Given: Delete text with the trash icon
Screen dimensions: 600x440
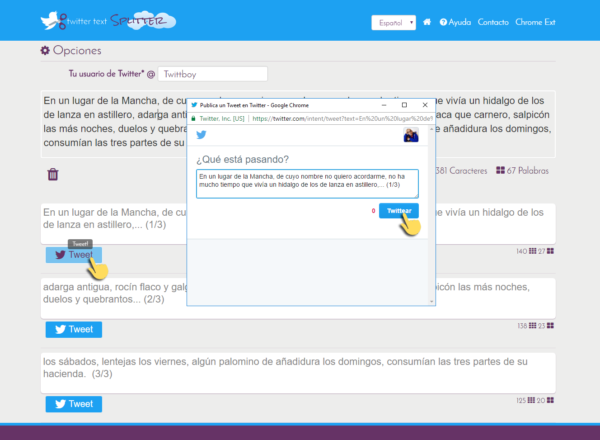Looking at the screenshot, I should (53, 174).
